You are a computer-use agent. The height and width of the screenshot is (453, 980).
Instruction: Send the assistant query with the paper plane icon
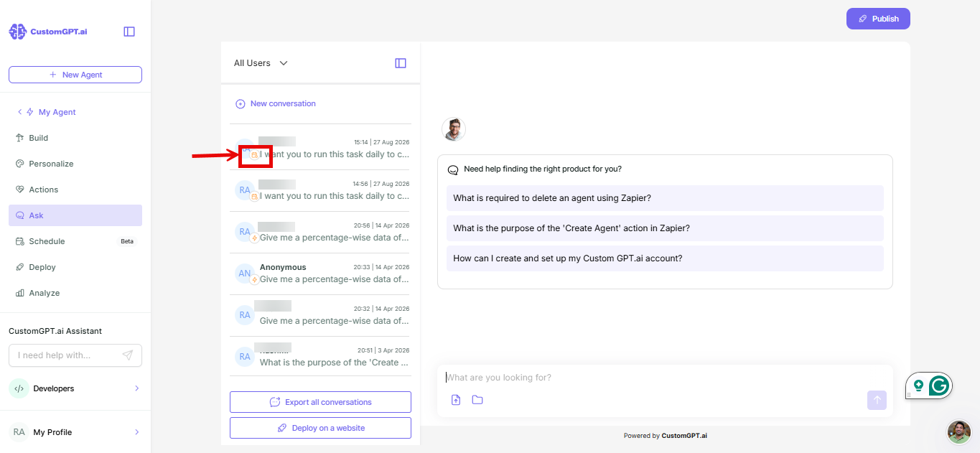click(128, 355)
